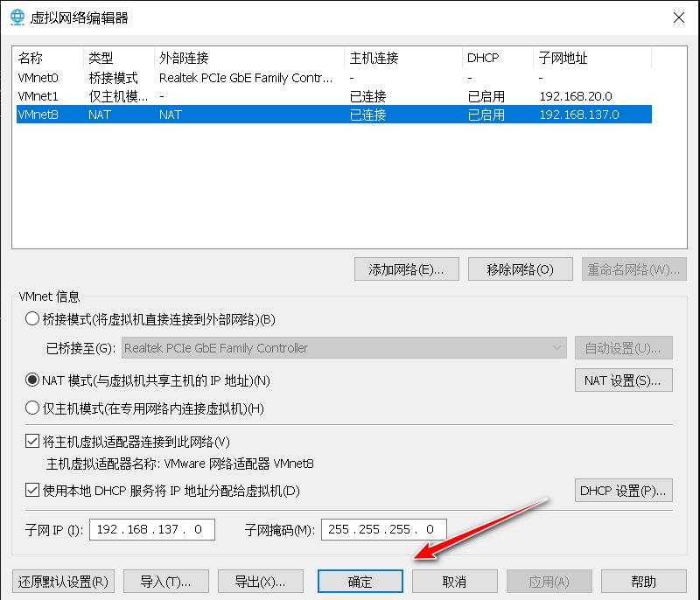The width and height of the screenshot is (700, 600).
Task: Click the 导入 button
Action: coord(165,581)
